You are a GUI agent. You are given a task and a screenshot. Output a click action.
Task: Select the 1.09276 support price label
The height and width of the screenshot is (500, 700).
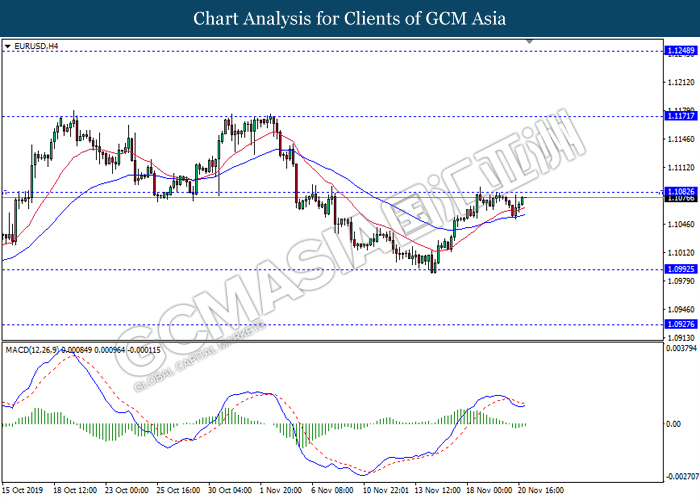(680, 324)
